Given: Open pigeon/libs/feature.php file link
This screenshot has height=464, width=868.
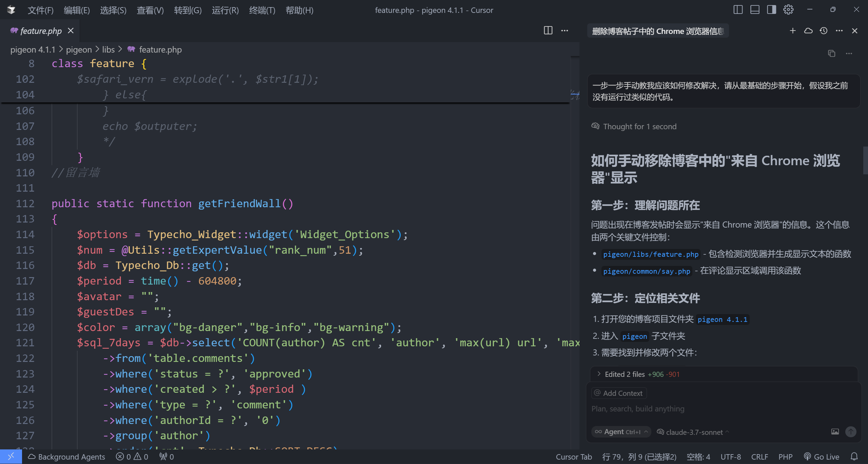Looking at the screenshot, I should click(x=651, y=254).
